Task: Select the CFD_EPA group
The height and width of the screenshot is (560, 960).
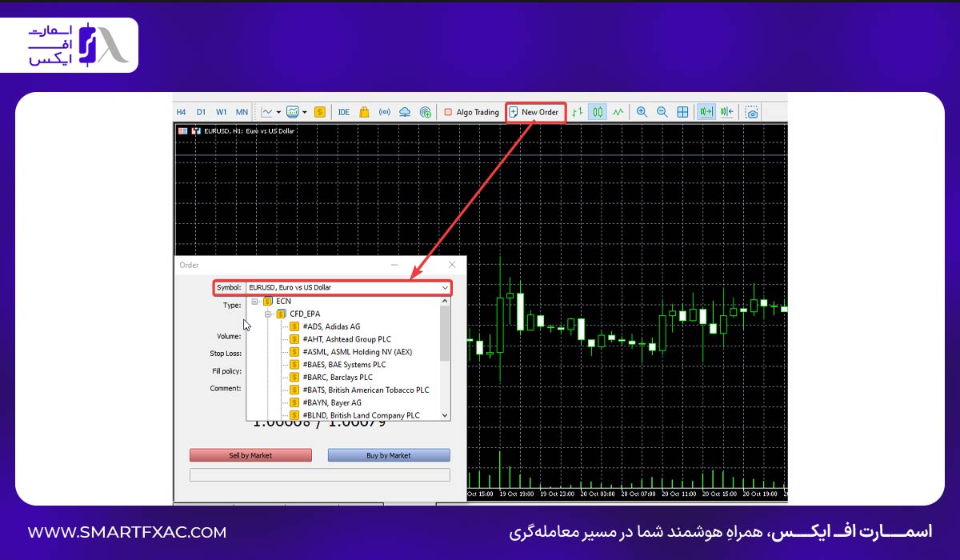Action: click(x=298, y=314)
